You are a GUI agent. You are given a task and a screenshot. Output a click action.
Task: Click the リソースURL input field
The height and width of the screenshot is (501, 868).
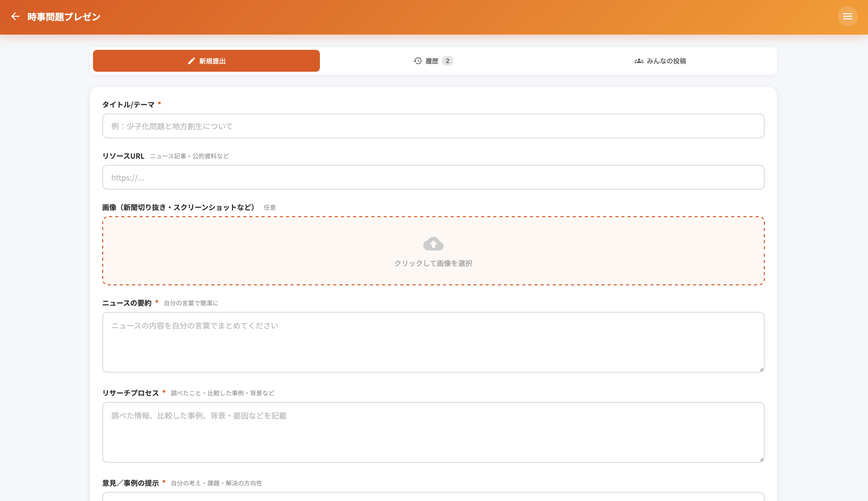pos(433,178)
